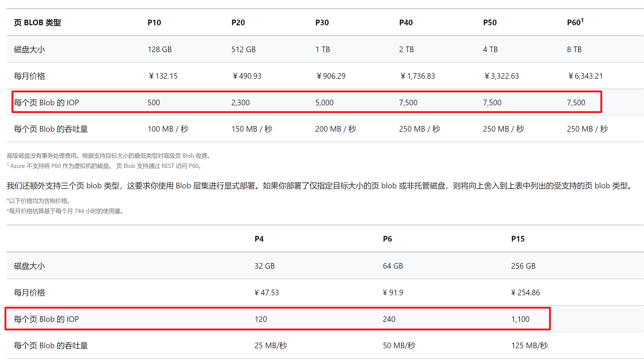This screenshot has width=644, height=363.
Task: Select the P10 monthly price ¥132.15
Action: [x=163, y=76]
